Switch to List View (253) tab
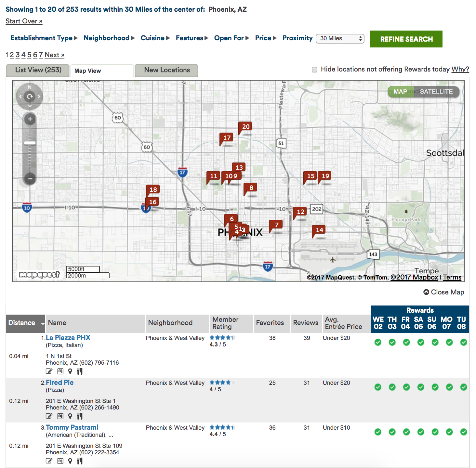The image size is (476, 468). coord(38,70)
